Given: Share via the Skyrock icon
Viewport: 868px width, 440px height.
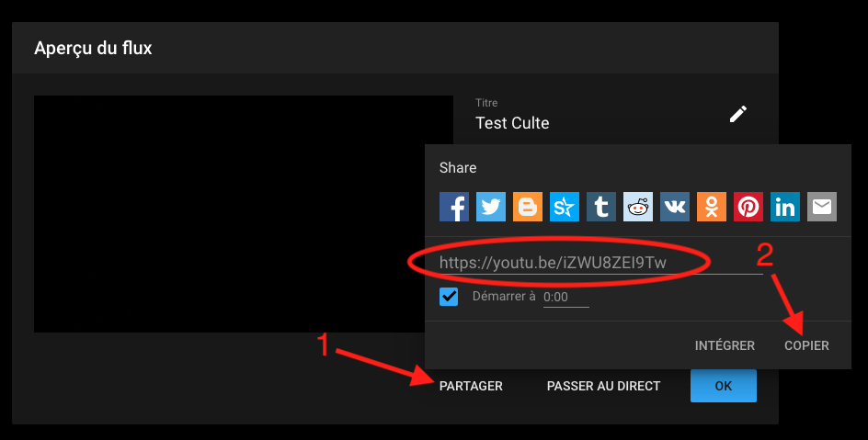Looking at the screenshot, I should tap(564, 207).
